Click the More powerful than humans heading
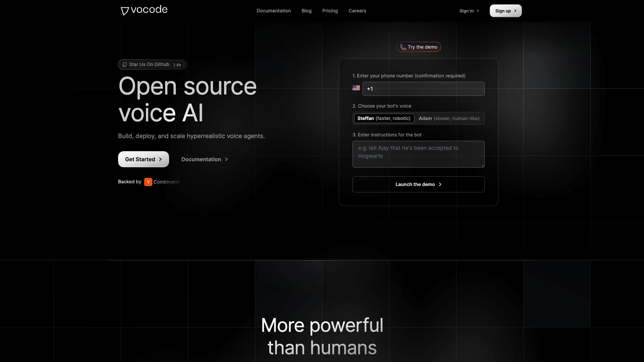644x362 pixels. click(x=322, y=336)
